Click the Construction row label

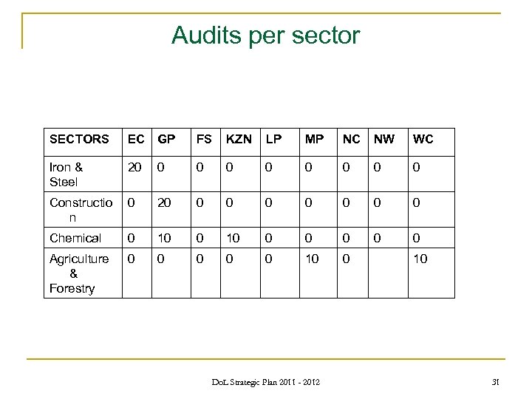tap(72, 209)
